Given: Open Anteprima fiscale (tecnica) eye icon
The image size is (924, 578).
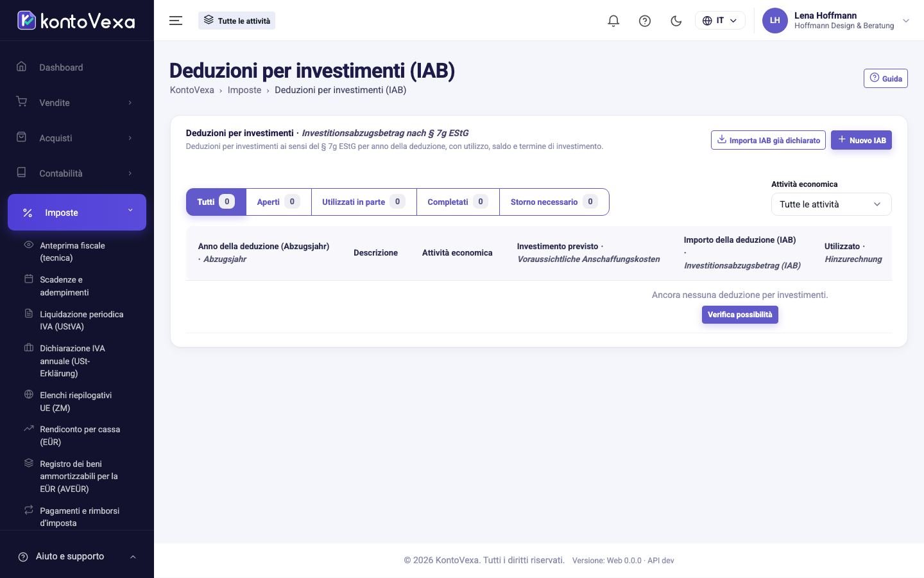Looking at the screenshot, I should [x=29, y=245].
